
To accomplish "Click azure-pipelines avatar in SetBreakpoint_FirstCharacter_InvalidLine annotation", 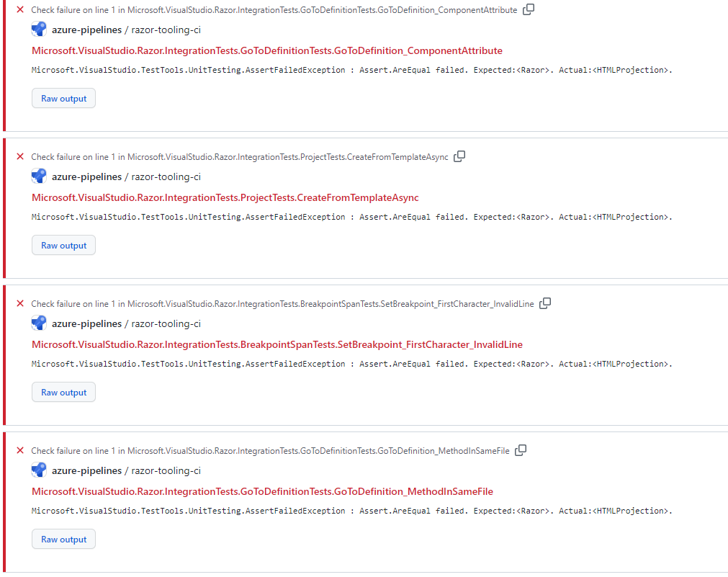I will 39,323.
